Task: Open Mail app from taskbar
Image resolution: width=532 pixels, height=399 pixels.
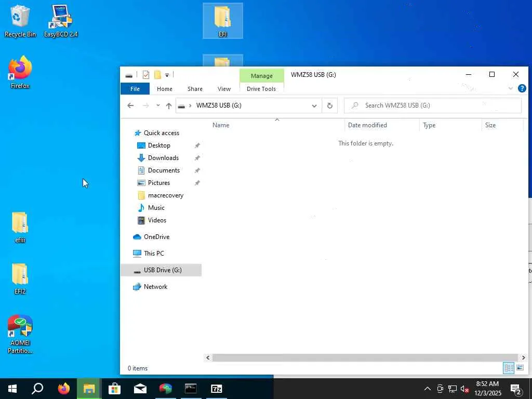Action: pyautogui.click(x=140, y=389)
